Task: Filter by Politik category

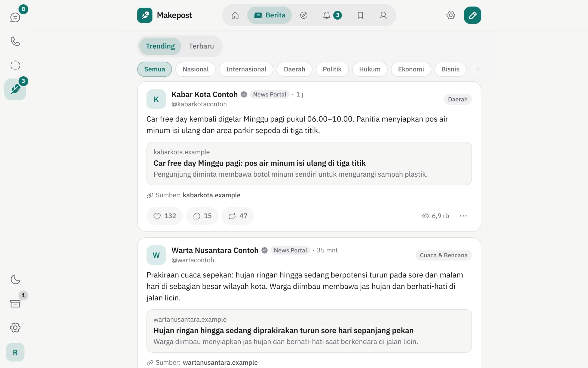Action: 332,69
